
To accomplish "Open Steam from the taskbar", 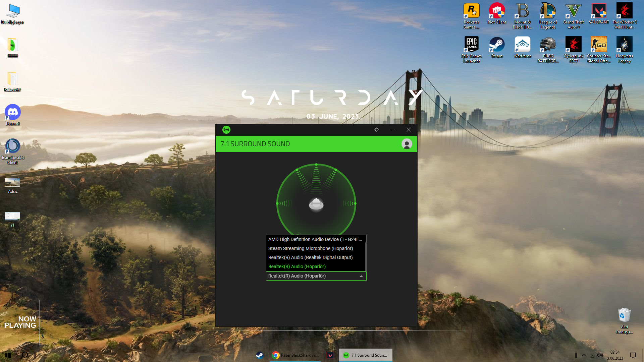I will [260, 355].
